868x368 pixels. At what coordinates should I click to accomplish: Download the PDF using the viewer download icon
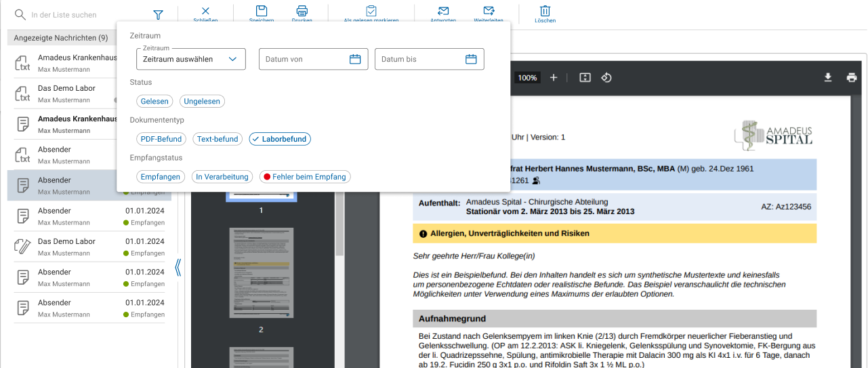[x=827, y=78]
